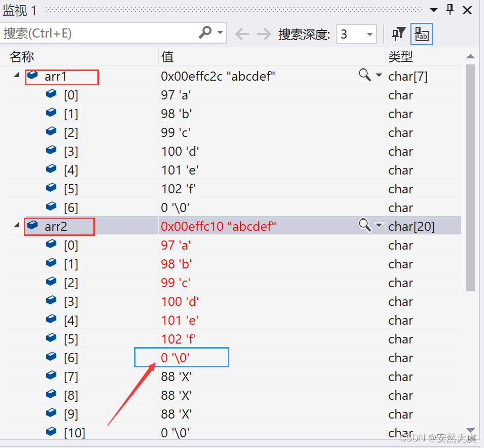Toggle the hex display ab button
Image resolution: width=484 pixels, height=448 pixels.
click(x=421, y=34)
